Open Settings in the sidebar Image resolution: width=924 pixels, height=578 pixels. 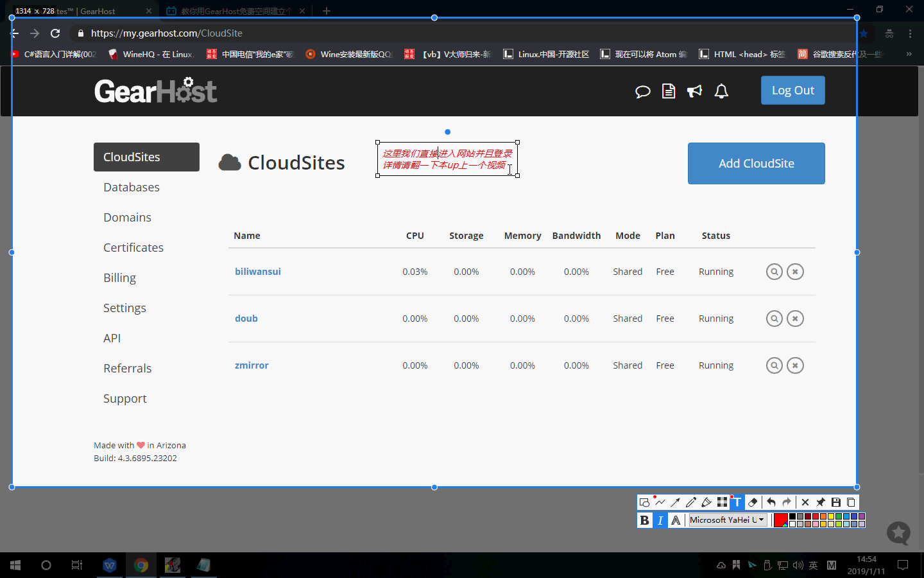124,308
